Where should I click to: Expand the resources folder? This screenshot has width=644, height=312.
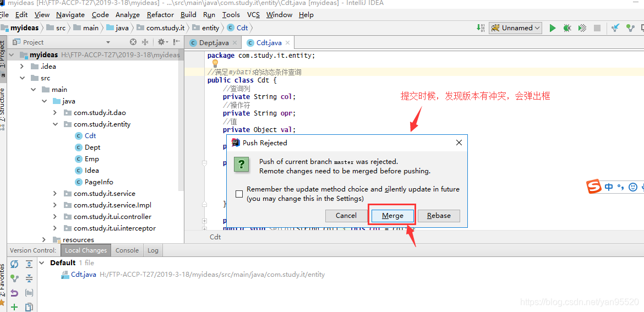(x=44, y=239)
